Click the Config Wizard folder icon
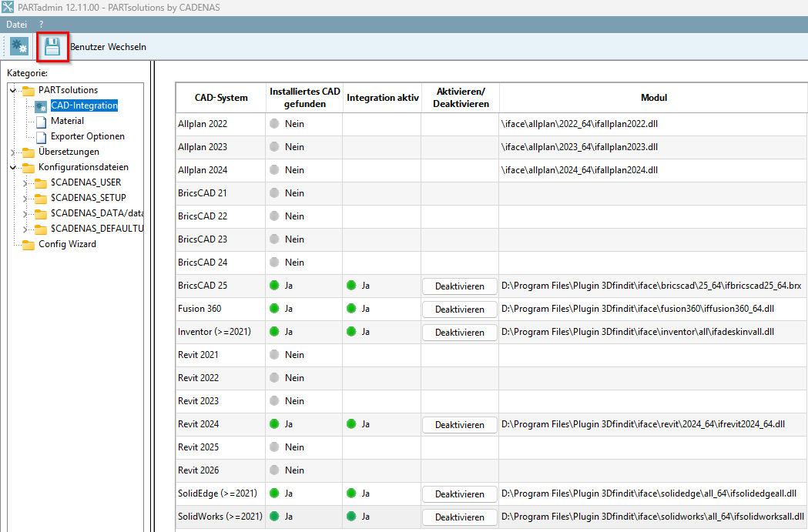The image size is (808, 532). 28,244
